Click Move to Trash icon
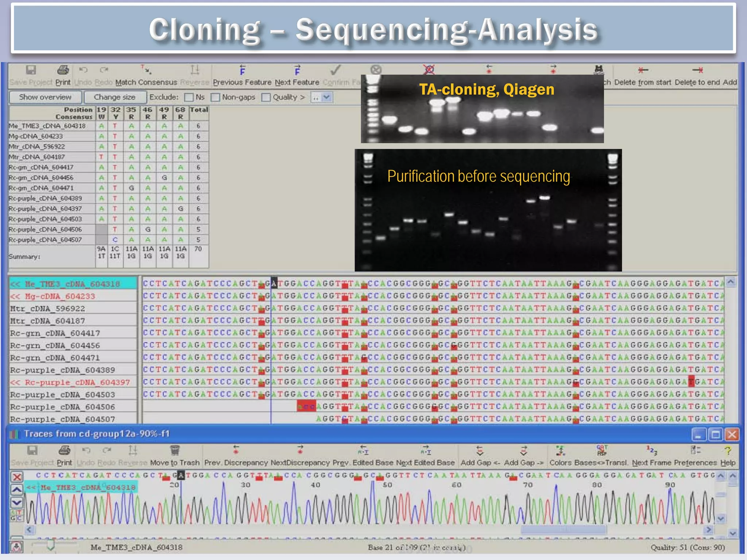Viewport: 747px width, 560px height. [175, 450]
